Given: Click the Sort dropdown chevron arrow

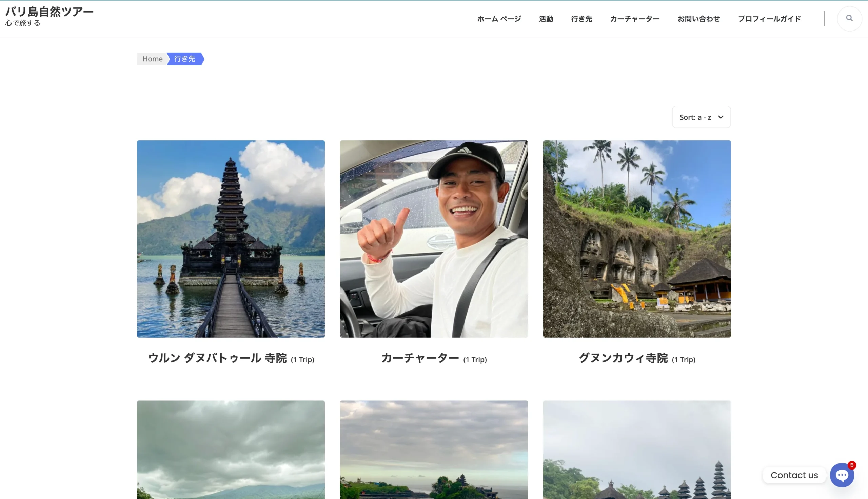Looking at the screenshot, I should pyautogui.click(x=721, y=117).
